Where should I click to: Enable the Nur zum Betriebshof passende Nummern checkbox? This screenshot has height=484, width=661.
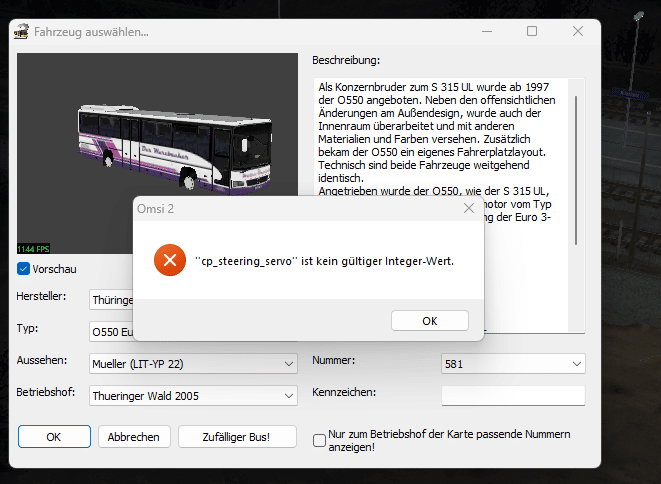319,439
